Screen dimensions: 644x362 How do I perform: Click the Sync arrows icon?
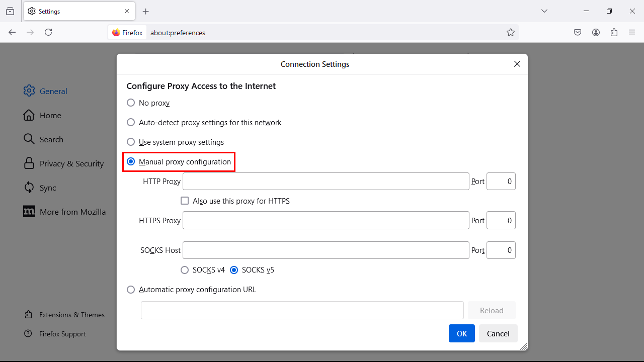29,188
